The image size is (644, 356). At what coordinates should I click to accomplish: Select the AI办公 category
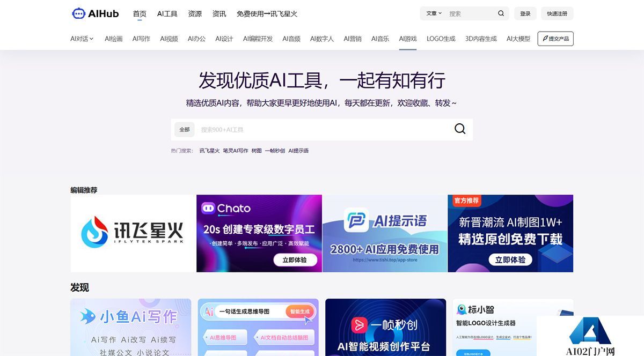[196, 39]
